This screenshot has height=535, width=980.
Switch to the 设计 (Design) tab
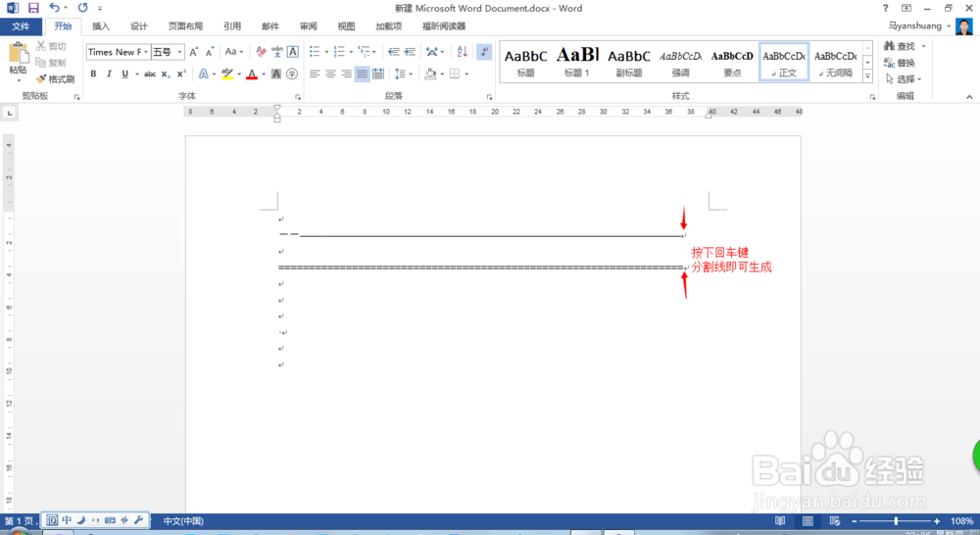coord(139,26)
